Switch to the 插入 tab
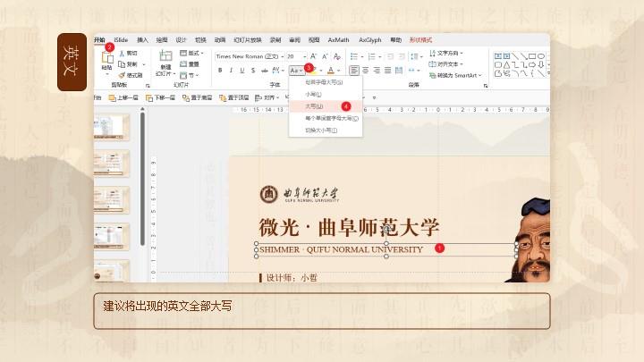 (x=142, y=40)
